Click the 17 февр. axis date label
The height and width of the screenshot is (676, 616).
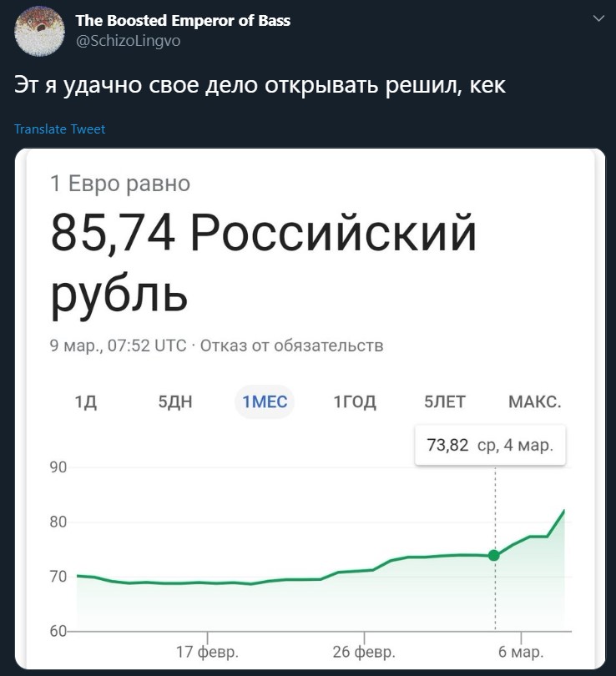pos(207,652)
